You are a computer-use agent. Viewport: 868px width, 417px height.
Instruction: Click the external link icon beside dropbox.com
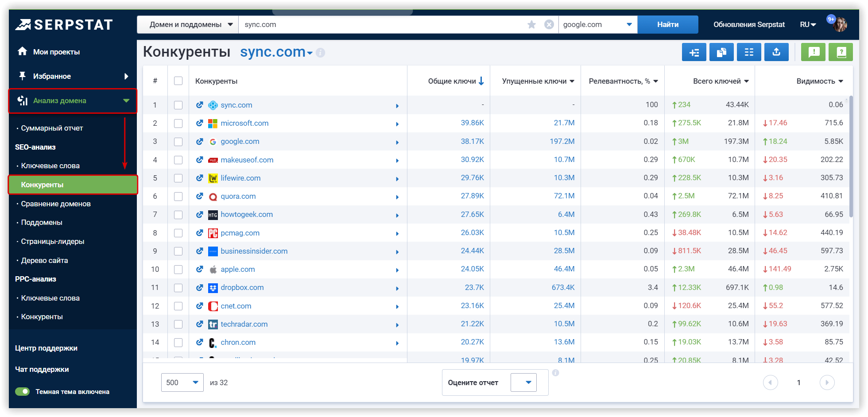coord(200,287)
